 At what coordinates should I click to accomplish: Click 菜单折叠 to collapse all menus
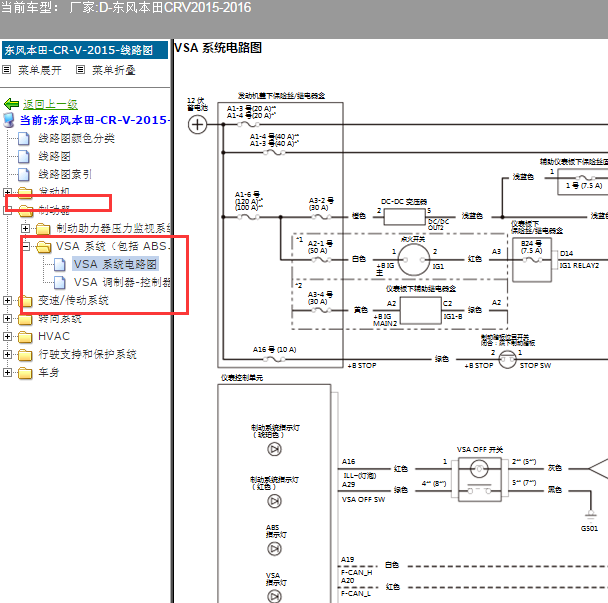click(x=113, y=70)
